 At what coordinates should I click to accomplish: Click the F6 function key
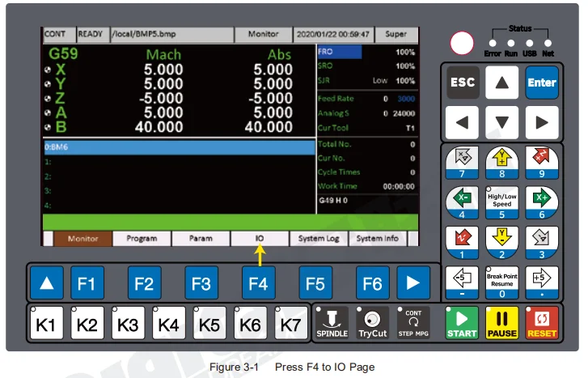(x=372, y=283)
